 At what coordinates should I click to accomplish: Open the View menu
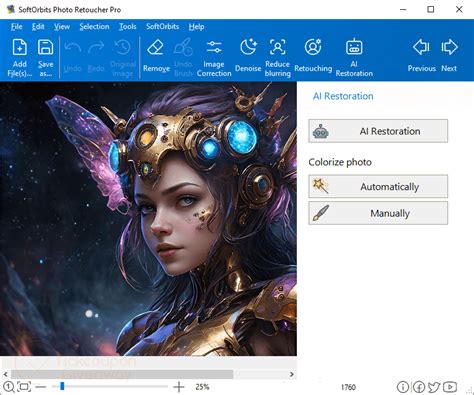click(62, 27)
